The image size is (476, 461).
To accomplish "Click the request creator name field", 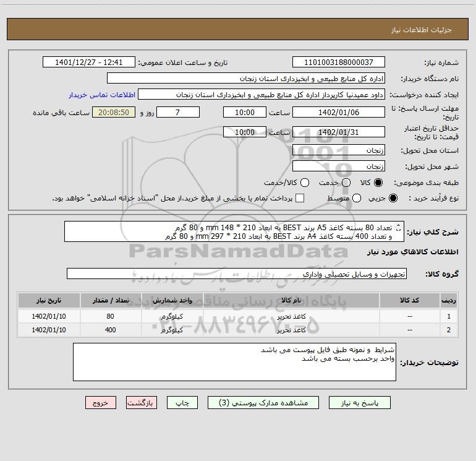I will (261, 95).
